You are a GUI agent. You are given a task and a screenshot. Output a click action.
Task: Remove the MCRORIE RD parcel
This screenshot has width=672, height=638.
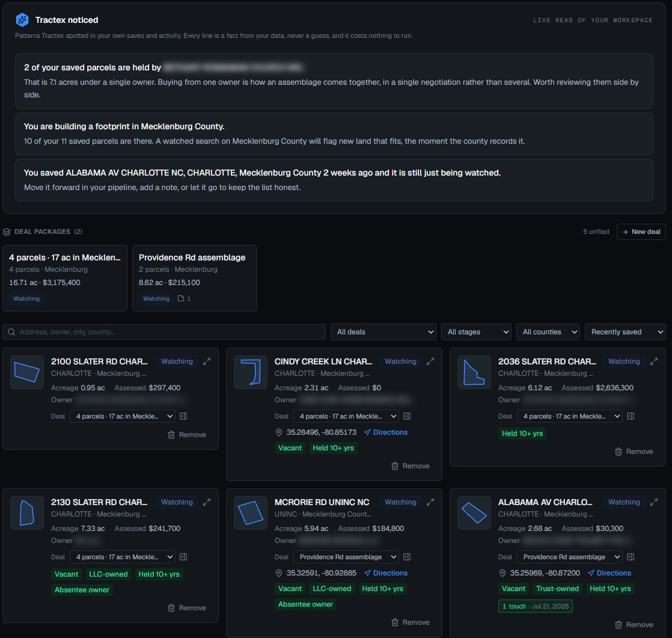pos(411,622)
